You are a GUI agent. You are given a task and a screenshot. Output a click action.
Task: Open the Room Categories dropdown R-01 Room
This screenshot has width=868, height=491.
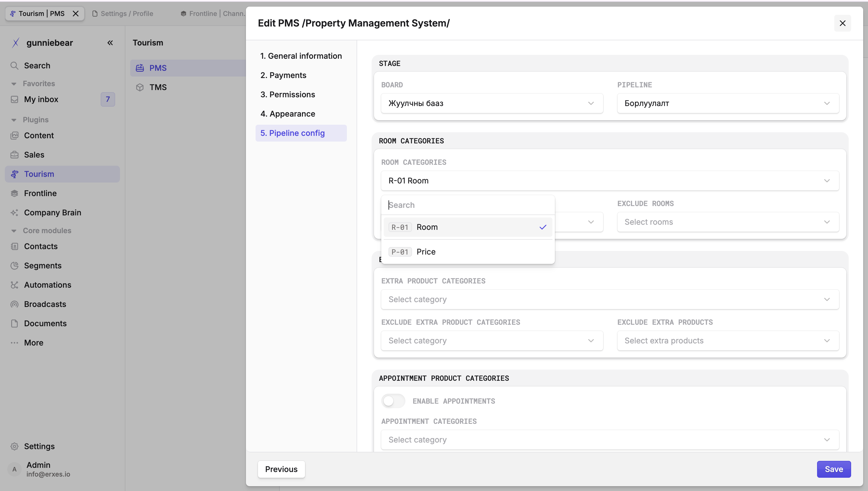click(610, 181)
